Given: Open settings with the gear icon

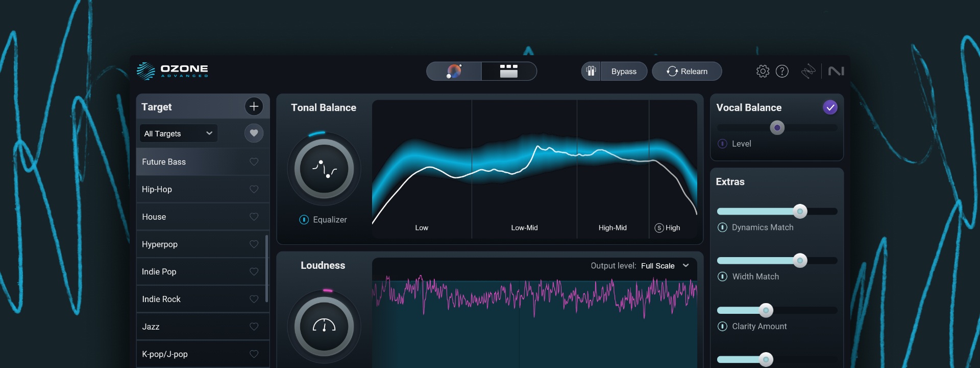Looking at the screenshot, I should coord(763,71).
